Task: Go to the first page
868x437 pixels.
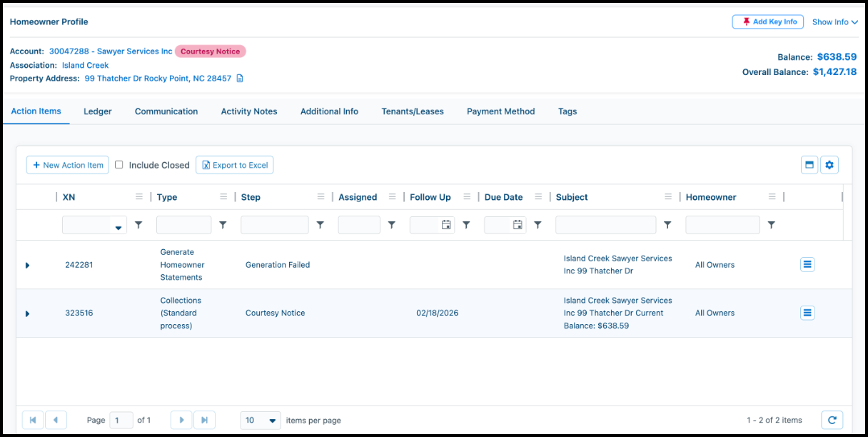Action: [x=33, y=420]
